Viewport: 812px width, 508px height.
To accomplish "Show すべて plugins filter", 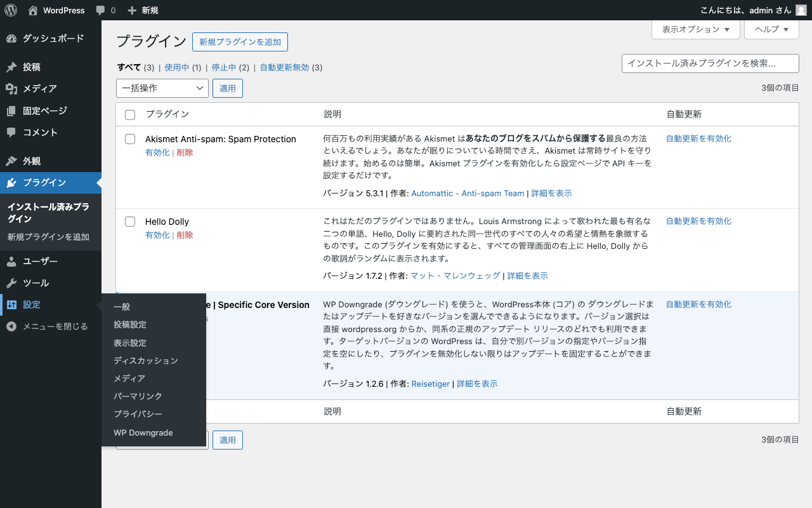I will click(x=129, y=67).
